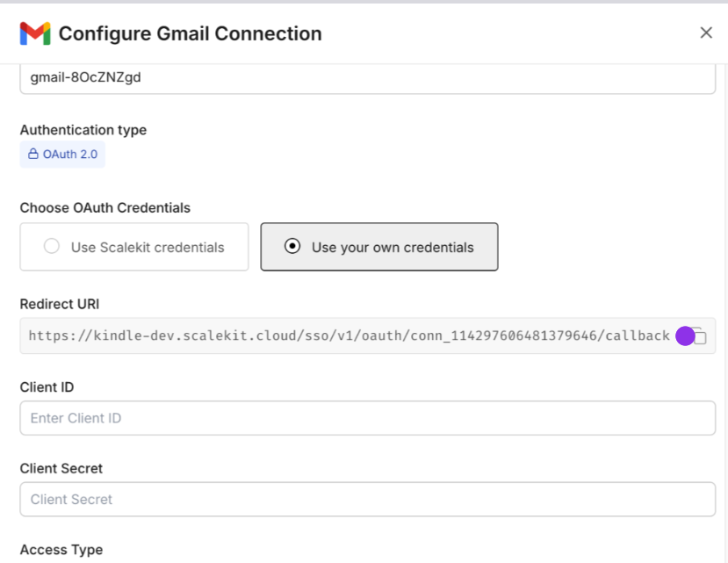Expand the Access Type section

(x=61, y=550)
